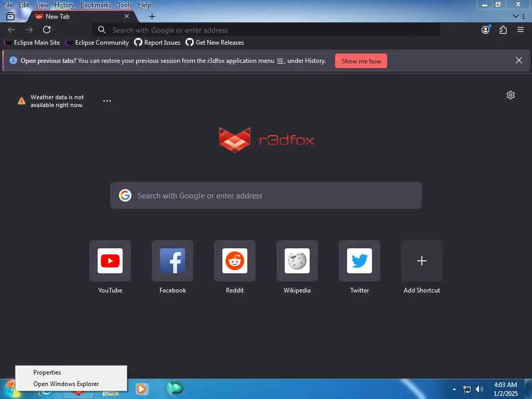Viewport: 532px width, 399px height.
Task: Click the Show me how button
Action: [x=361, y=61]
